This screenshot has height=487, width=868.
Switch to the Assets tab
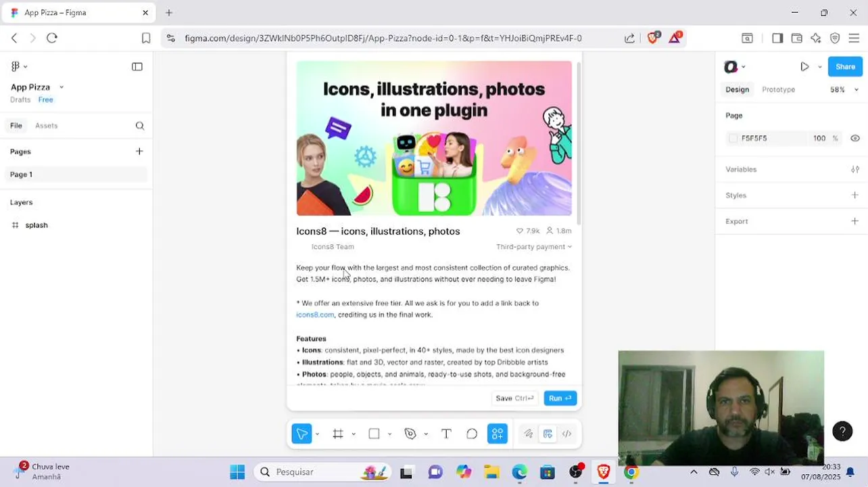[x=47, y=126]
